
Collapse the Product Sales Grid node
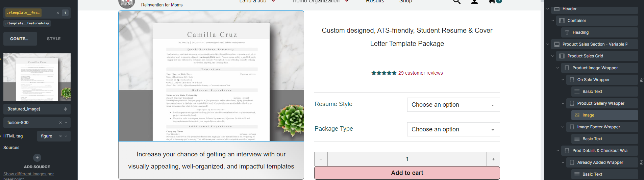click(x=553, y=56)
